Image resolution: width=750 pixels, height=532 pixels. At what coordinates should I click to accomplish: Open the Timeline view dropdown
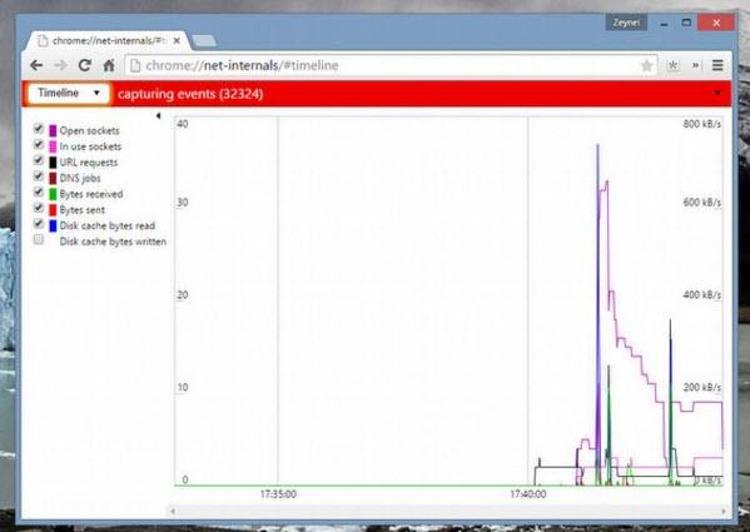pos(68,93)
